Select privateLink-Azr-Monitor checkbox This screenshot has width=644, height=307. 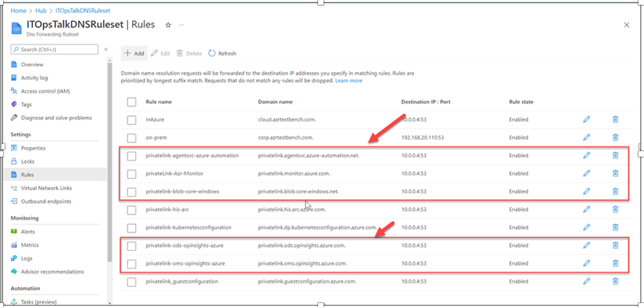point(132,174)
